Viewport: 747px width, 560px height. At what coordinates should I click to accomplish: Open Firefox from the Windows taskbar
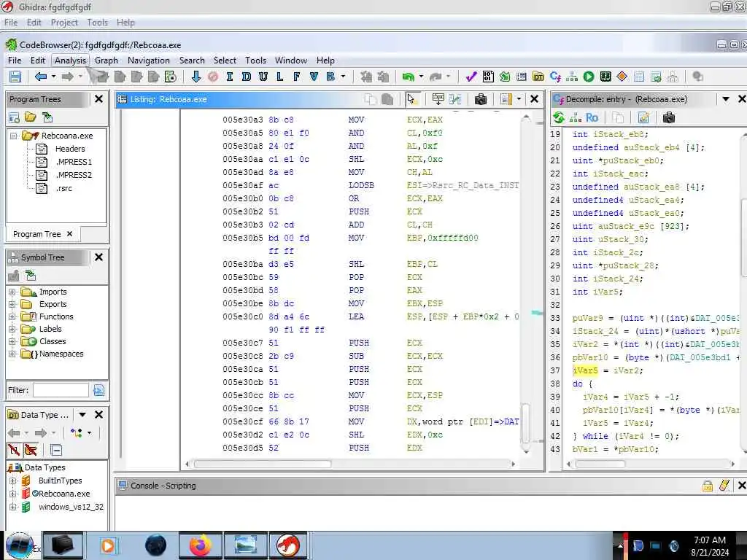click(x=201, y=545)
